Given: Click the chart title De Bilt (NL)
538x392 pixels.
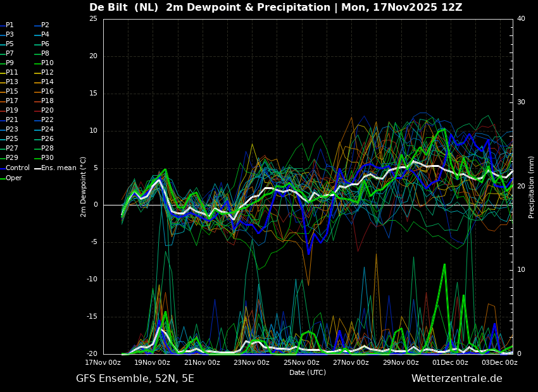Looking at the screenshot, I should pos(124,7).
